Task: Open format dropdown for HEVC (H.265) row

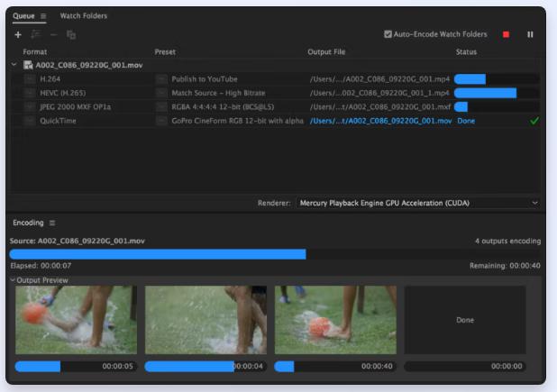Action: (x=30, y=93)
